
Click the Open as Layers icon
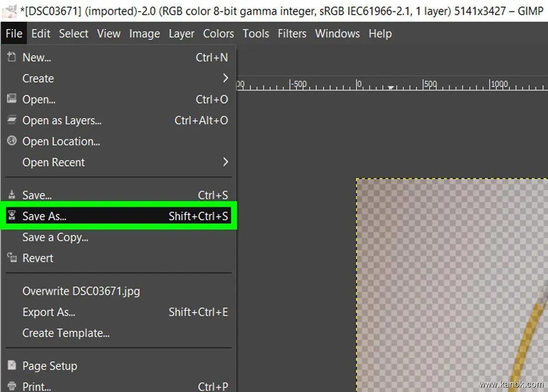(12, 120)
